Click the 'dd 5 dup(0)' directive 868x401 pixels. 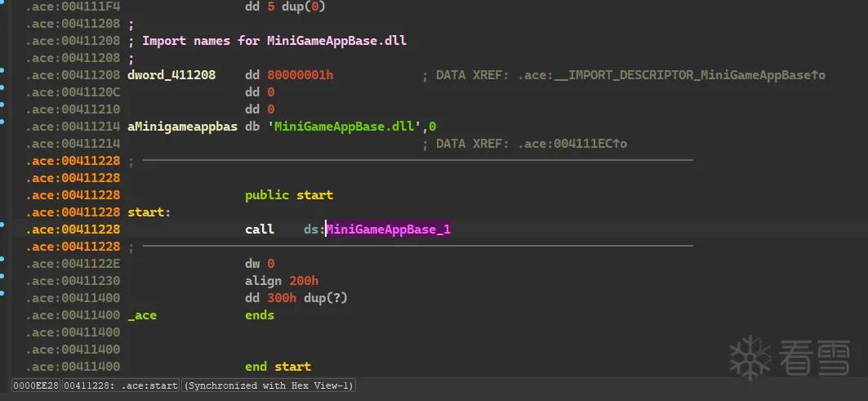[x=285, y=7]
